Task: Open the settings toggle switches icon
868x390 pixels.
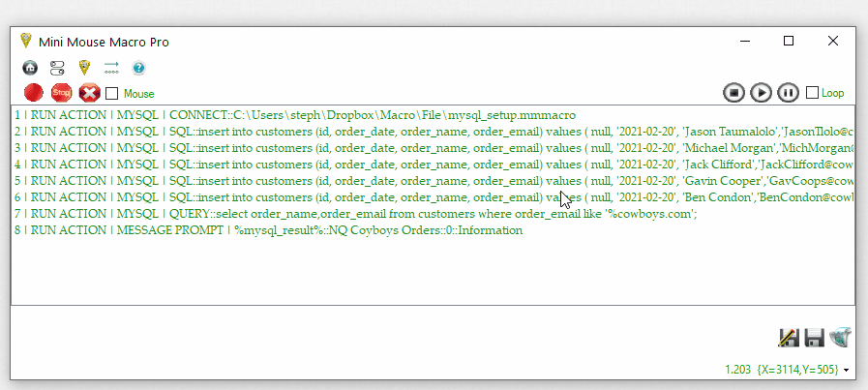Action: point(57,68)
